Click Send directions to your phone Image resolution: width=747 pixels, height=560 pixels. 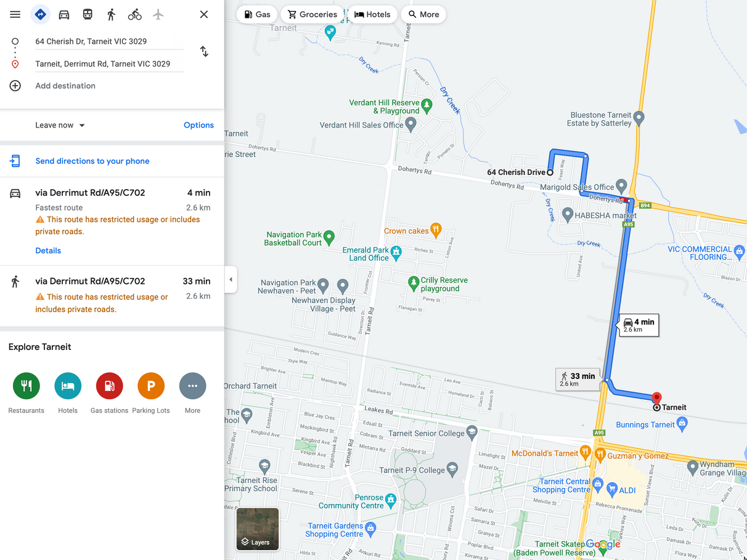click(92, 161)
